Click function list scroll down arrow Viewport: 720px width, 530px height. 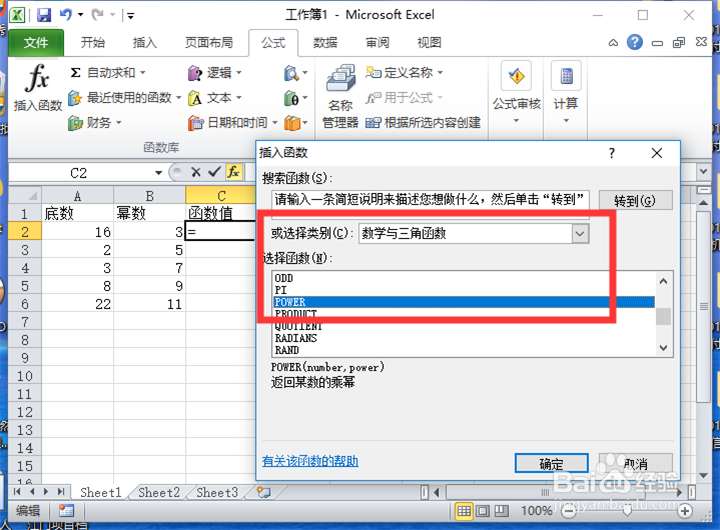click(x=664, y=348)
